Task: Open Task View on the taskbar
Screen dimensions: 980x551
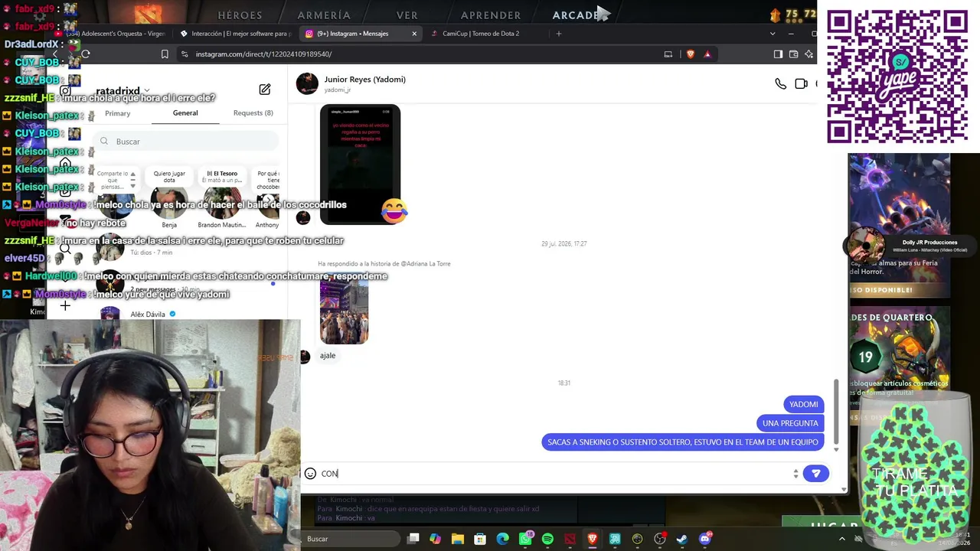Action: [413, 539]
